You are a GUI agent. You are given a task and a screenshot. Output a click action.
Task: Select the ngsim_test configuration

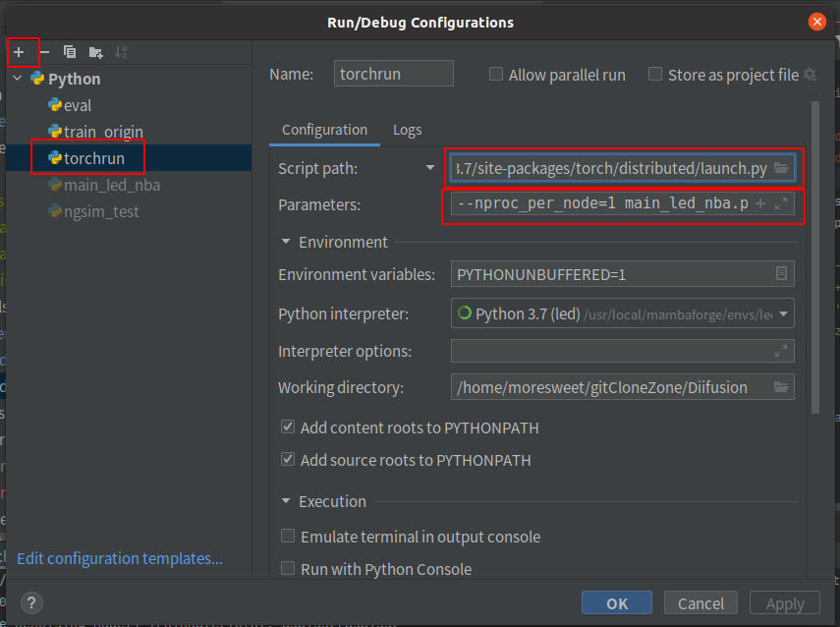click(x=129, y=211)
